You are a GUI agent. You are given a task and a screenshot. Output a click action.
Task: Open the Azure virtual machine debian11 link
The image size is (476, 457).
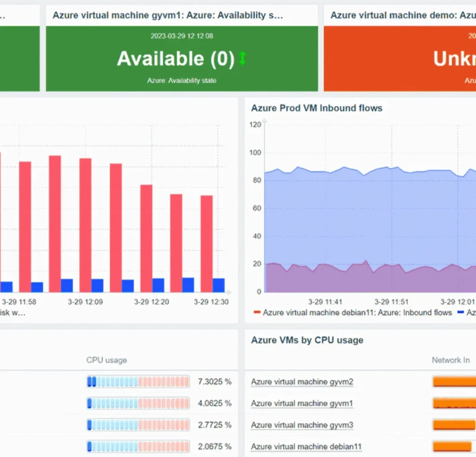(x=306, y=446)
